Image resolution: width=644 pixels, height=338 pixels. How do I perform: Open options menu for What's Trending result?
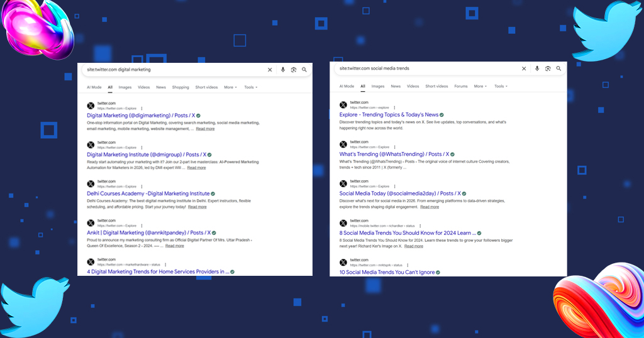(x=395, y=147)
